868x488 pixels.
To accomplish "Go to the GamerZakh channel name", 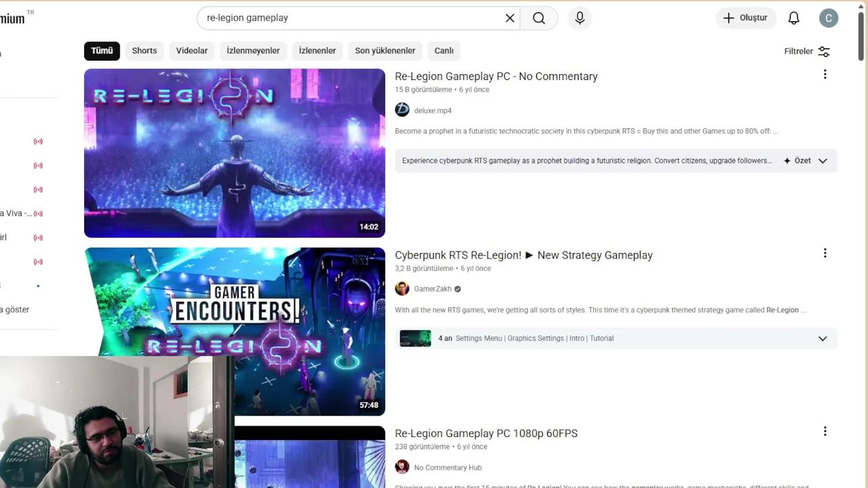I will (x=433, y=289).
